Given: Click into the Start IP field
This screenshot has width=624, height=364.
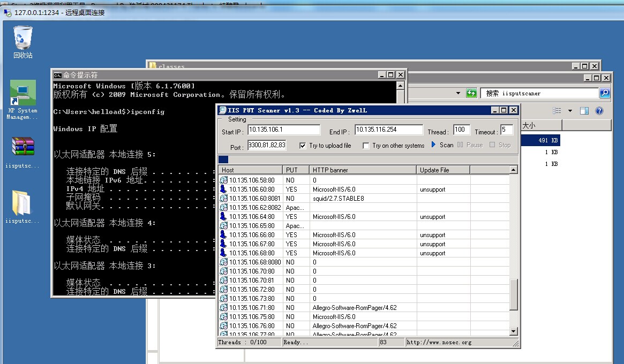Looking at the screenshot, I should [284, 130].
